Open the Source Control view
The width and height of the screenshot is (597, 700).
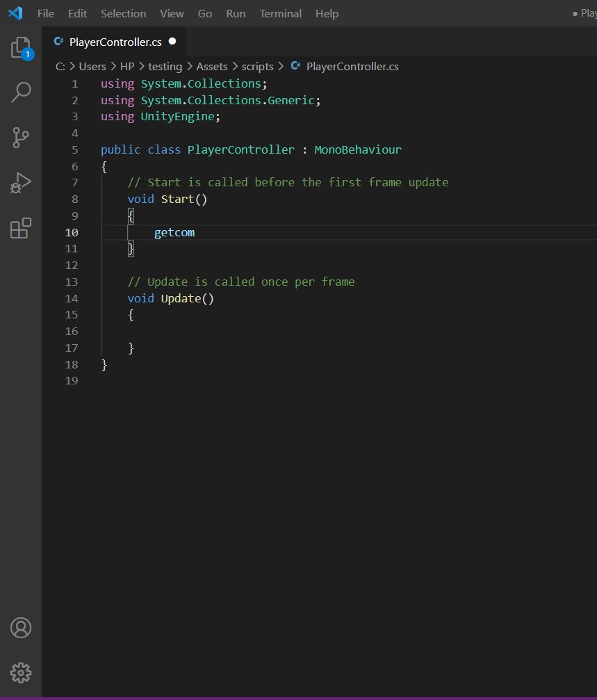click(21, 138)
